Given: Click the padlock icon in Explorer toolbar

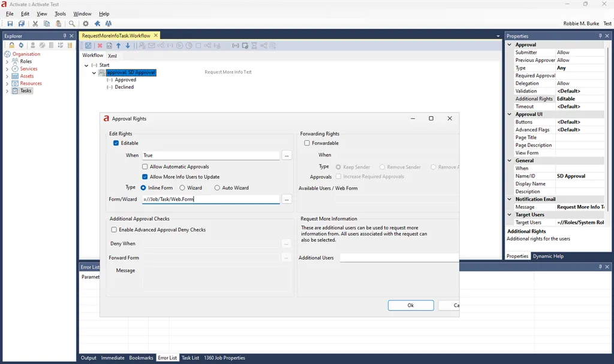Looking at the screenshot, I should point(12,46).
